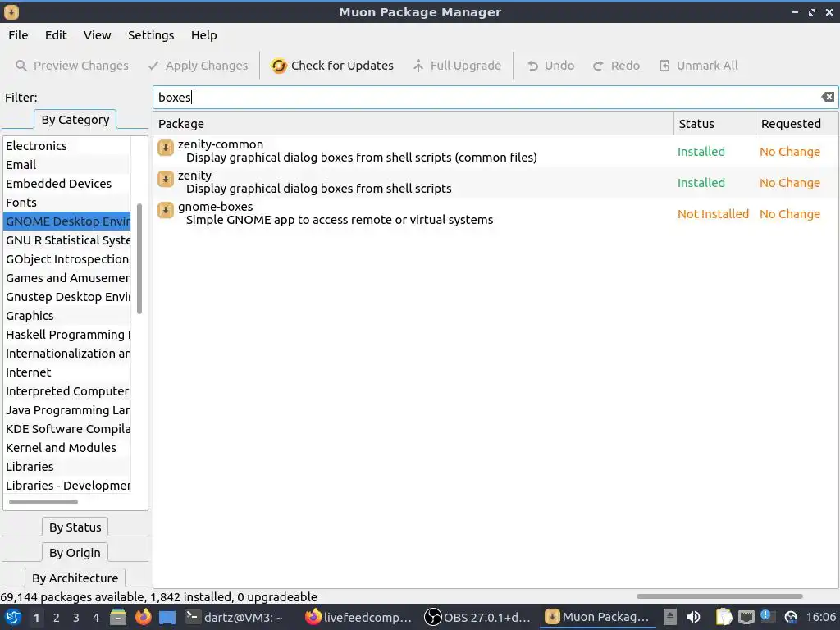Select the GNU R Statistical System category
Viewport: 840px width, 630px height.
click(67, 240)
